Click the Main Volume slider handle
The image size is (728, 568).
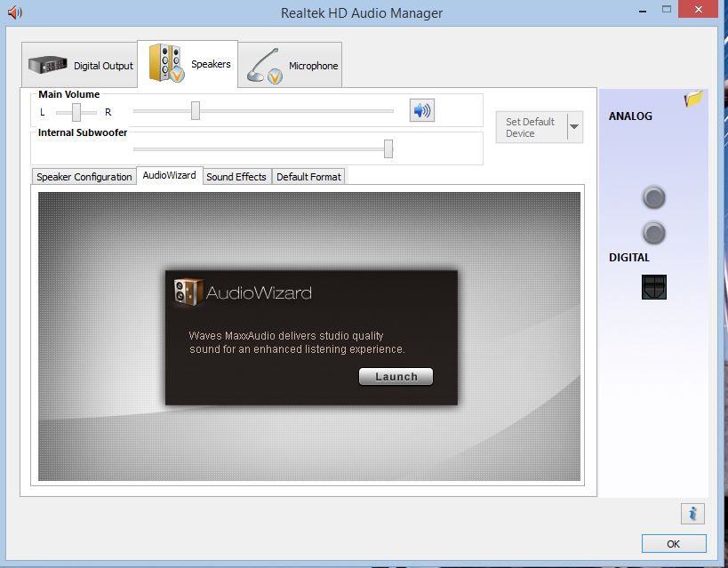tap(196, 111)
